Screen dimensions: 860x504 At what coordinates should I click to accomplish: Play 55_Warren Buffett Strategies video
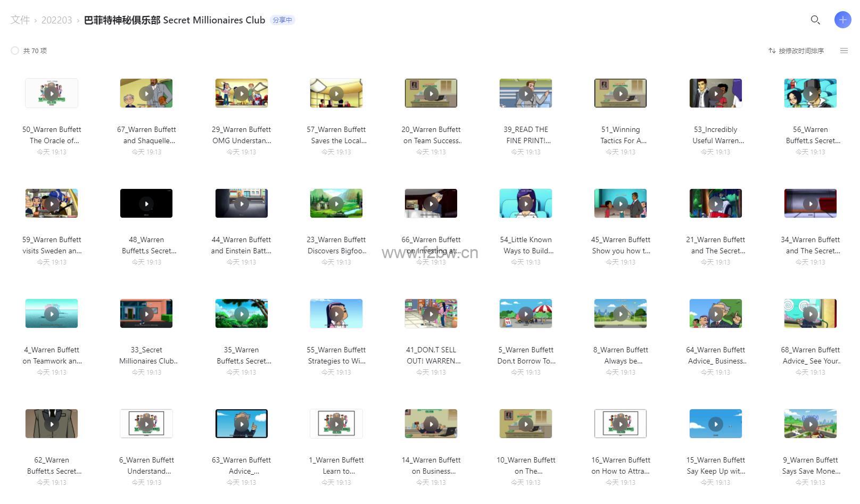(x=336, y=313)
